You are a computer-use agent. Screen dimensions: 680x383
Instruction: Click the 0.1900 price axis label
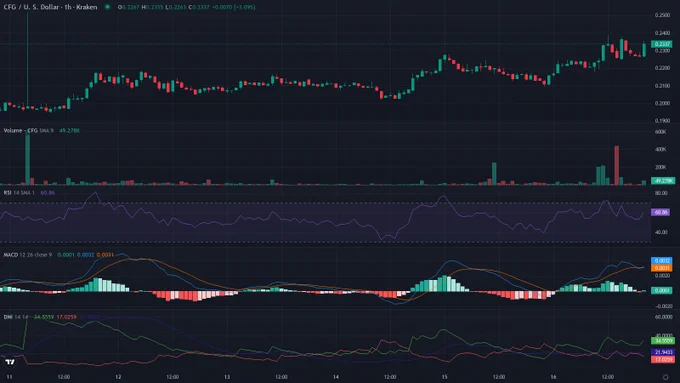(662, 121)
